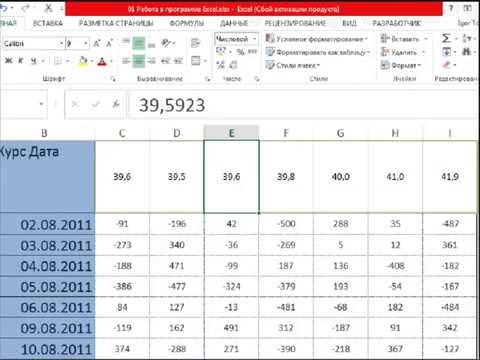
Task: Apply the red font color
Action: 102,62
